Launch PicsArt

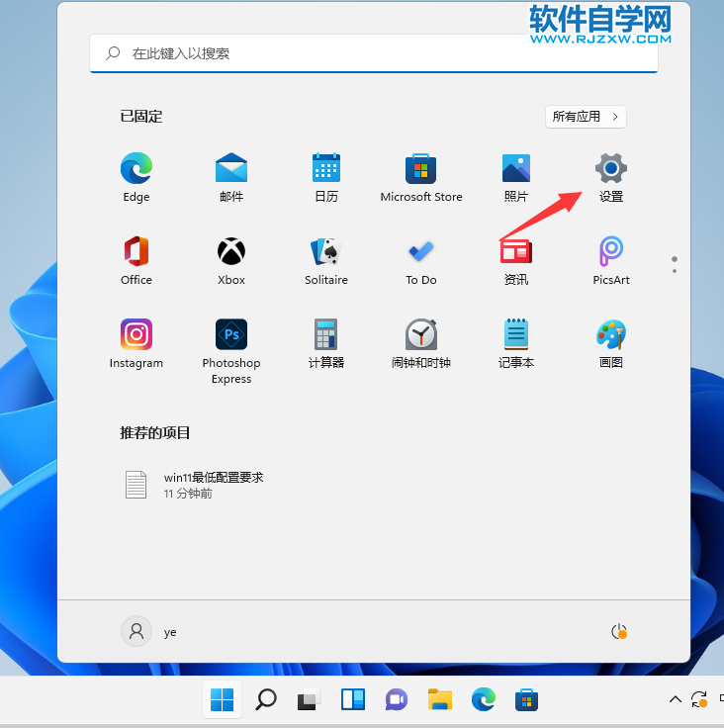coord(611,261)
